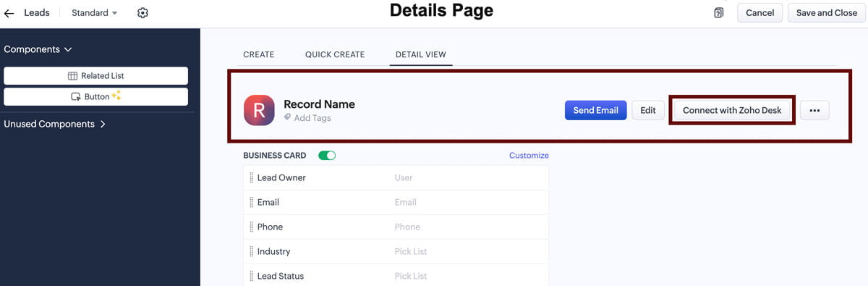The width and height of the screenshot is (868, 286).
Task: Open the three-dot more options menu
Action: [814, 110]
